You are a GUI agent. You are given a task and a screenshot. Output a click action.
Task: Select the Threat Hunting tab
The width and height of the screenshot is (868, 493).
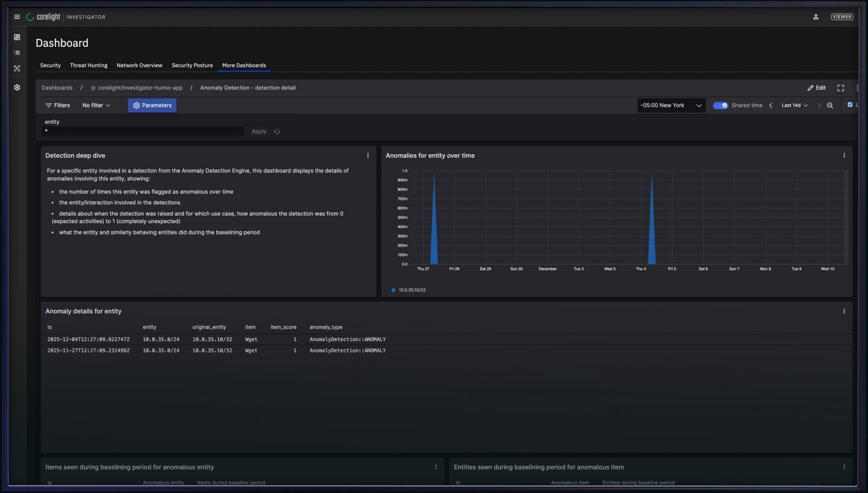88,65
